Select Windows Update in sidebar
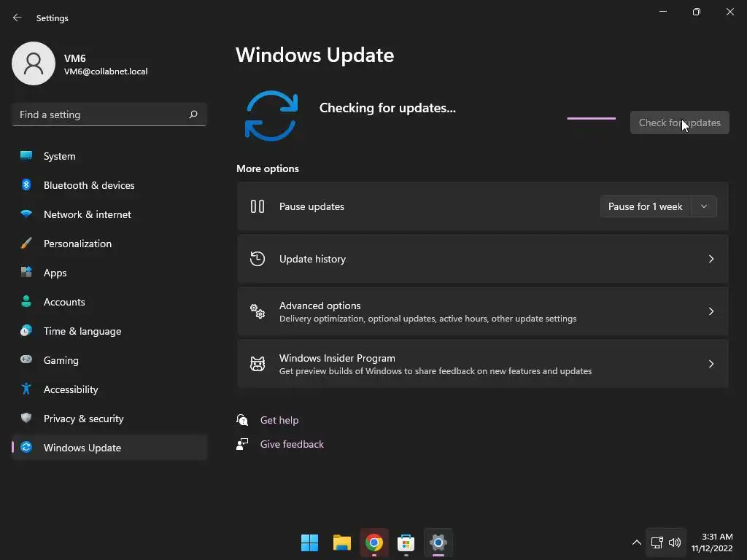This screenshot has height=560, width=747. [109, 448]
